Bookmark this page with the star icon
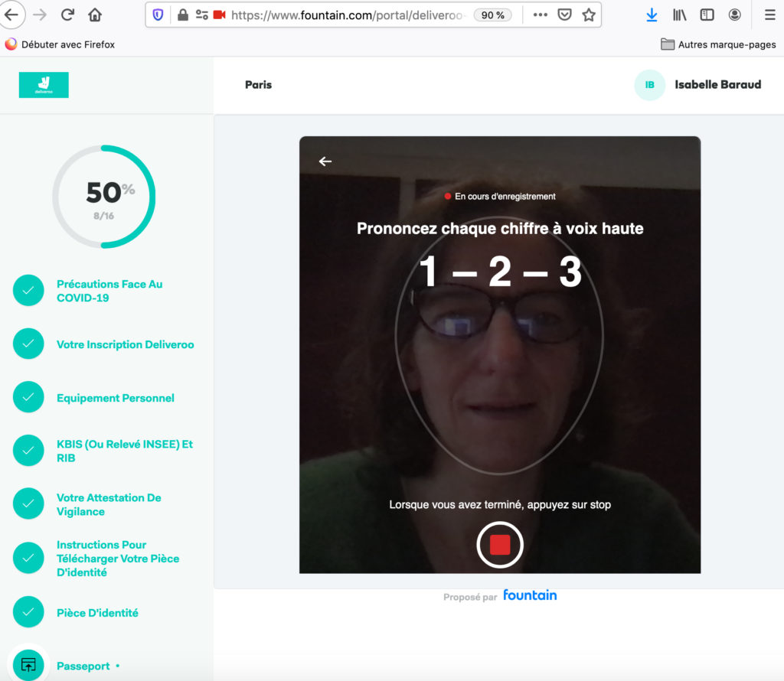 click(x=589, y=15)
